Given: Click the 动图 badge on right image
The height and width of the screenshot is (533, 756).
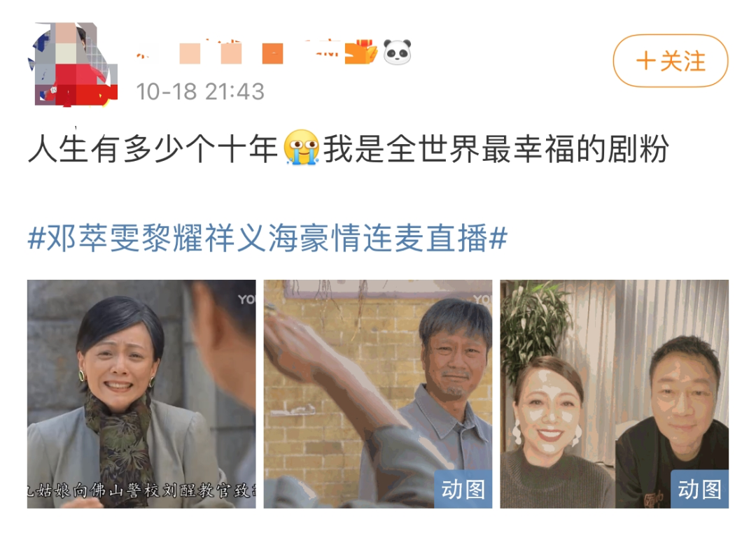Looking at the screenshot, I should point(699,489).
